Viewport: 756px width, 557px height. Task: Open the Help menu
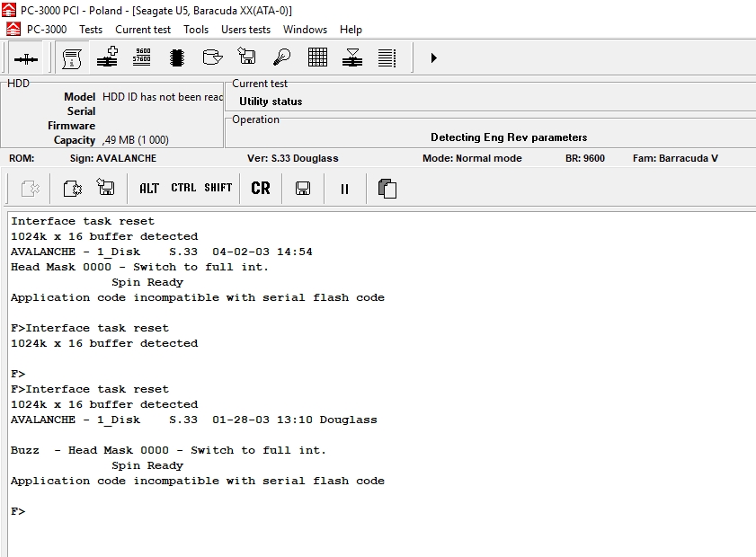(351, 30)
